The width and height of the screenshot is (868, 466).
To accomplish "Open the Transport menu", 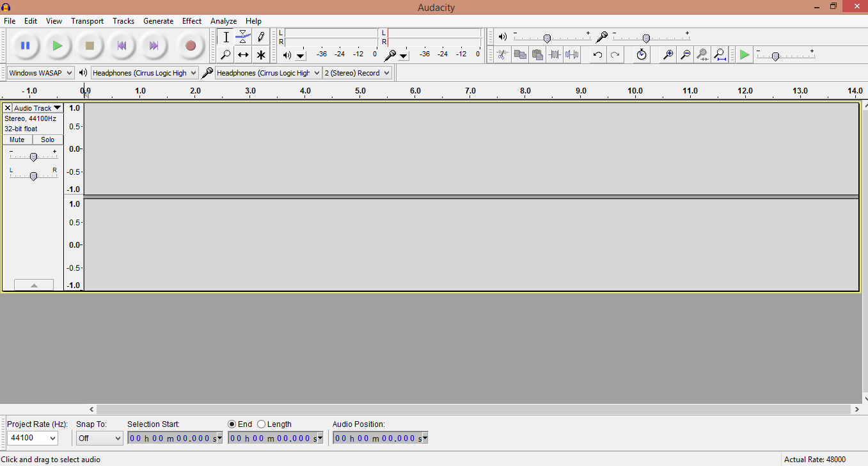I will (87, 21).
